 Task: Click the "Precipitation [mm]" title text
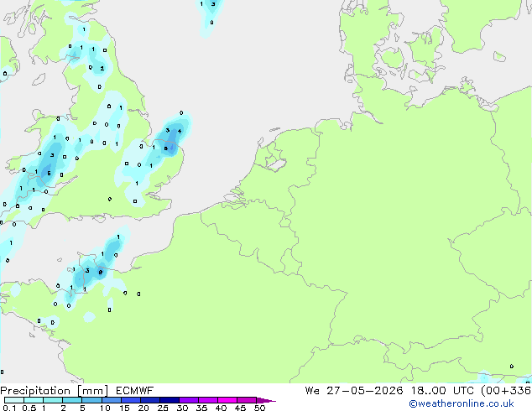[55, 391]
